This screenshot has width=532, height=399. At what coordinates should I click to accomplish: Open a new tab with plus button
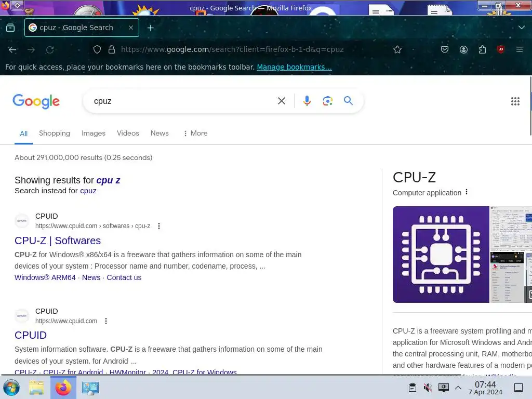(150, 28)
